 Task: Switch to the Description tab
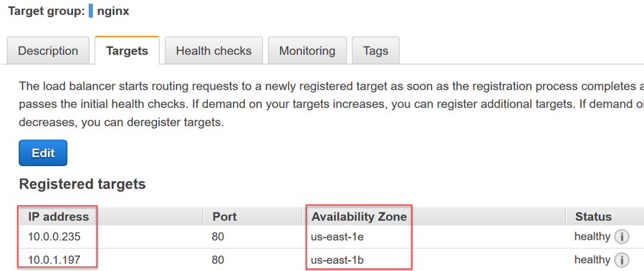(x=48, y=51)
